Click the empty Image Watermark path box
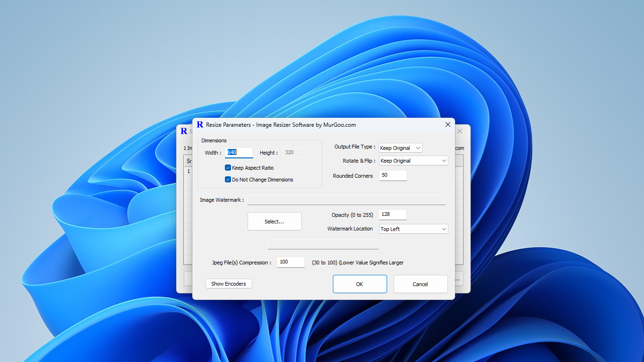644x362 pixels. pos(347,199)
